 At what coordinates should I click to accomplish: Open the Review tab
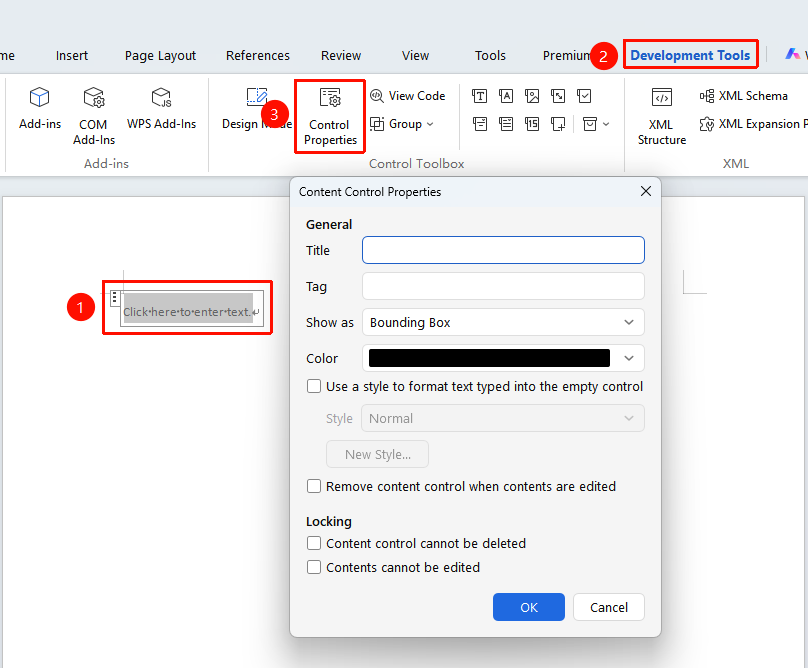341,56
